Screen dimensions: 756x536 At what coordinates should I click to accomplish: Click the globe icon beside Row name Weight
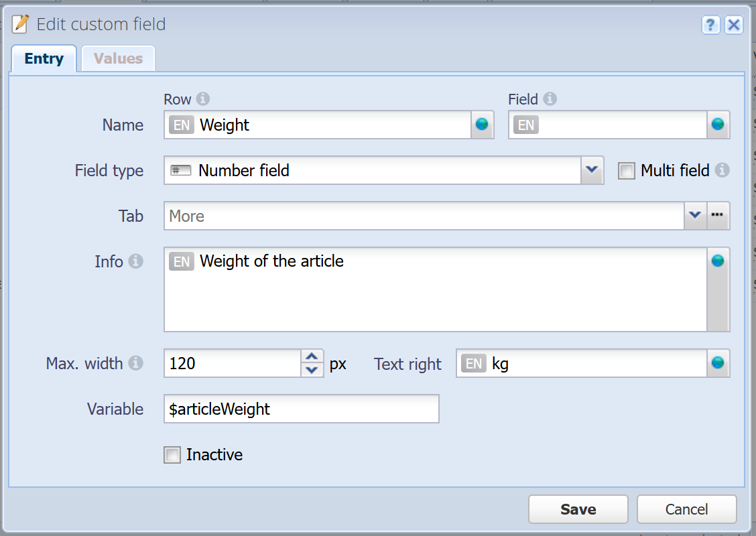[x=482, y=125]
